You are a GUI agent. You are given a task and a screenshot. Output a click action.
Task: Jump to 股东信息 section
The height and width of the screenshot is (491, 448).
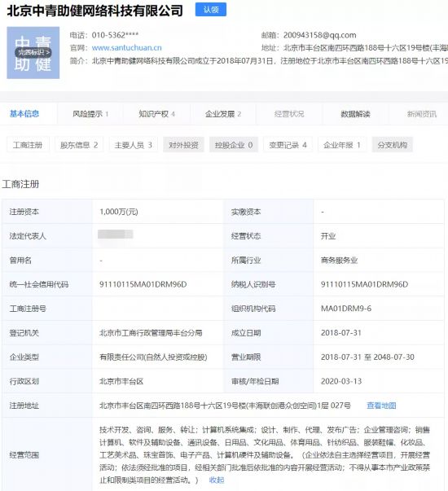click(x=79, y=145)
